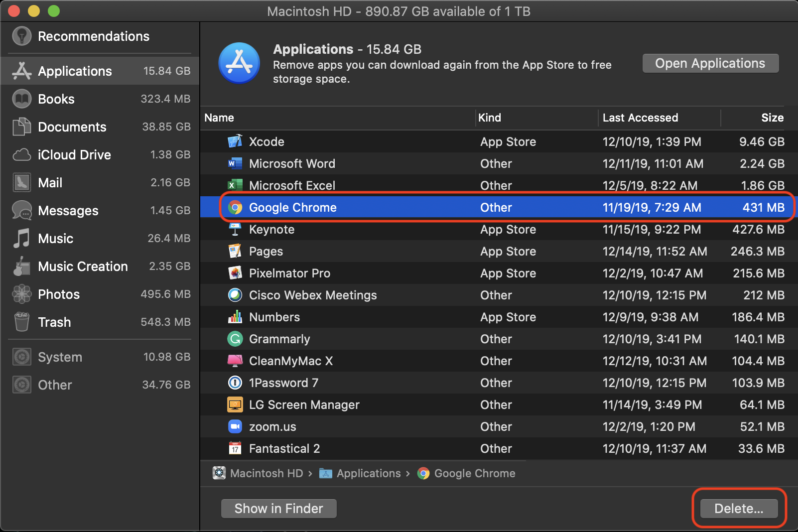The image size is (798, 532).
Task: Click the CleanMyMac X app icon
Action: point(235,361)
